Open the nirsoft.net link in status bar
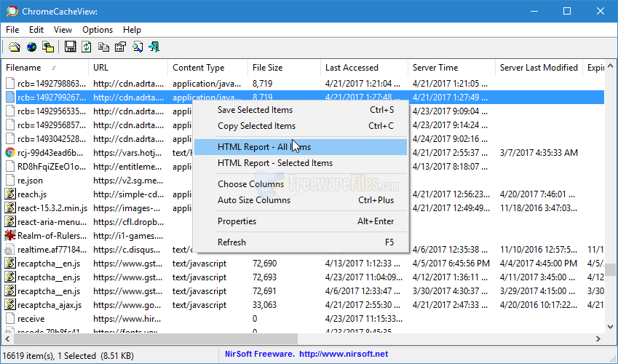618x364 pixels. pyautogui.click(x=344, y=354)
